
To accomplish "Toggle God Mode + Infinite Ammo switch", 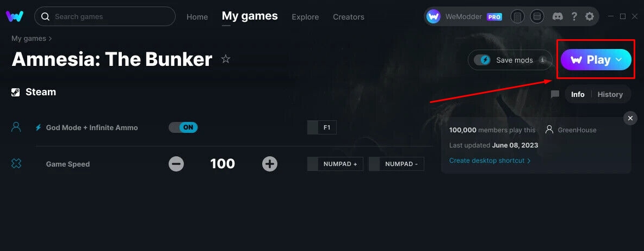I will 183,127.
